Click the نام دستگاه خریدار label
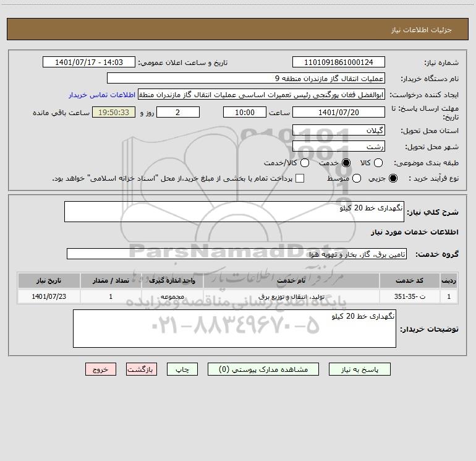This screenshot has width=476, height=461. [x=430, y=79]
